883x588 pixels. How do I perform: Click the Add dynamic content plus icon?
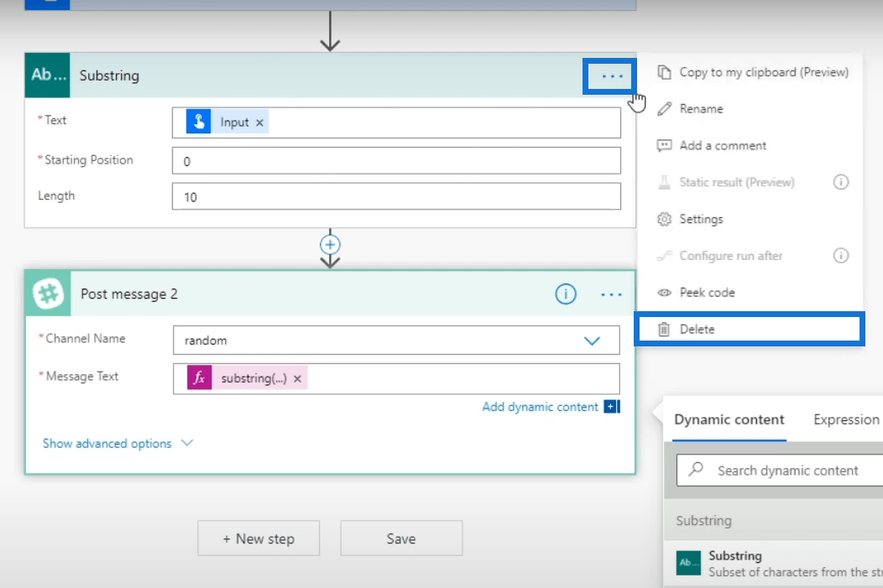612,406
